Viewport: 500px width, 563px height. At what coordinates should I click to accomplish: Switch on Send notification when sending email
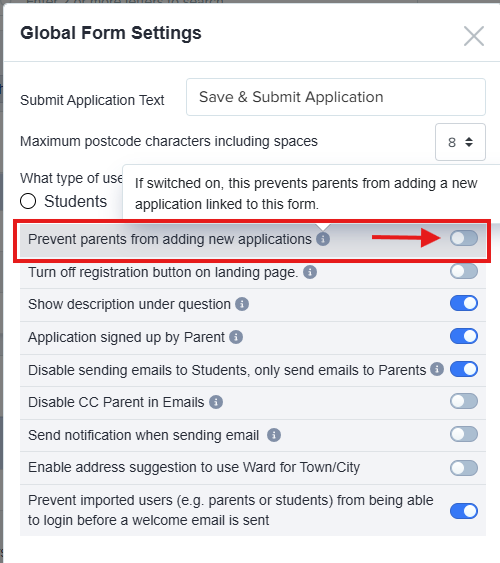click(x=464, y=434)
